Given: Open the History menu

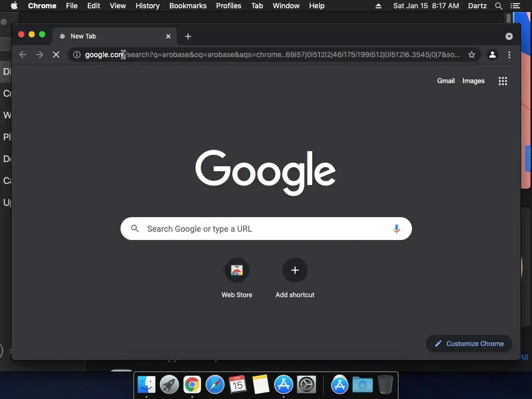Looking at the screenshot, I should (148, 6).
